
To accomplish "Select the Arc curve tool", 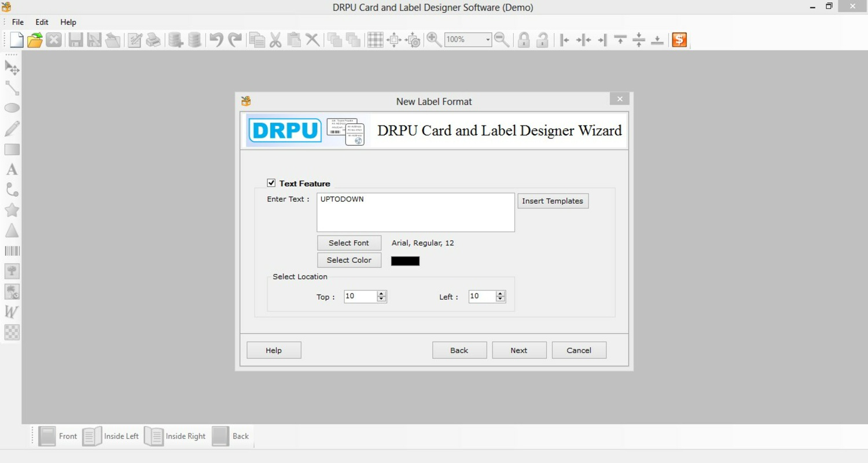I will coord(12,190).
